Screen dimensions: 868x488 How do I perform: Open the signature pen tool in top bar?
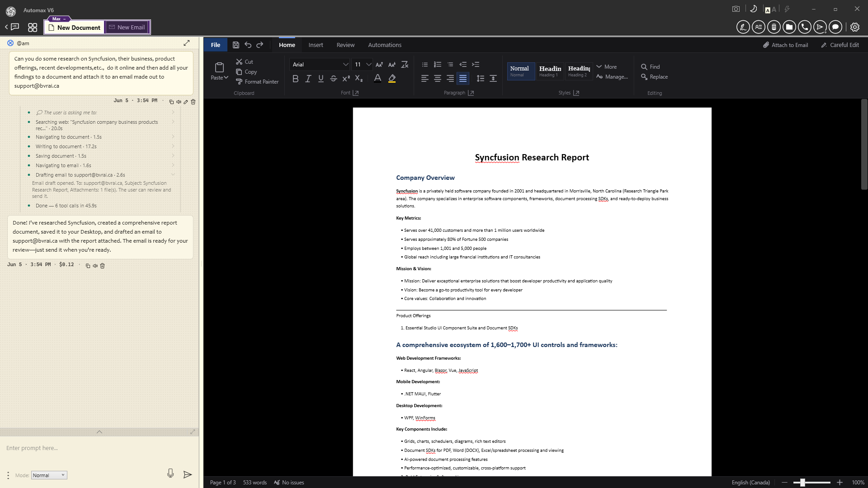(x=743, y=27)
